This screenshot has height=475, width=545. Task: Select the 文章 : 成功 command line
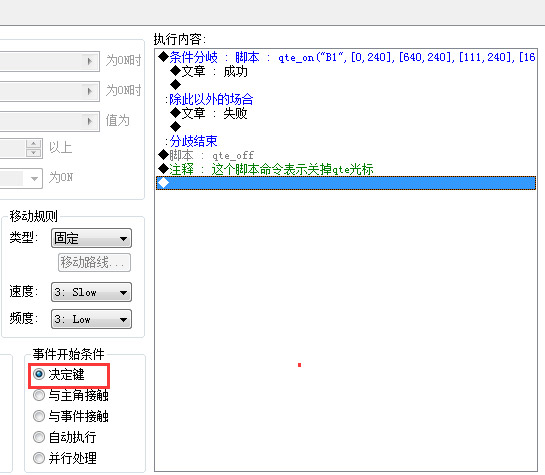click(346, 71)
